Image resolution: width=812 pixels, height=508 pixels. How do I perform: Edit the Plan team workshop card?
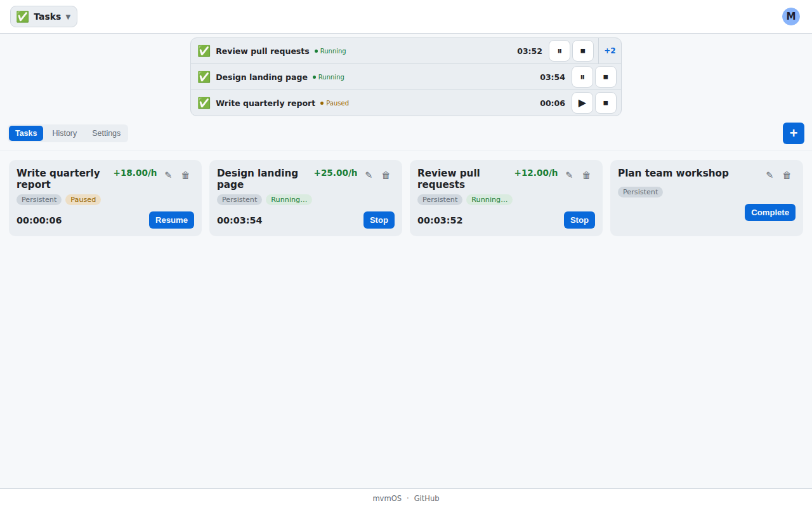[x=769, y=175]
